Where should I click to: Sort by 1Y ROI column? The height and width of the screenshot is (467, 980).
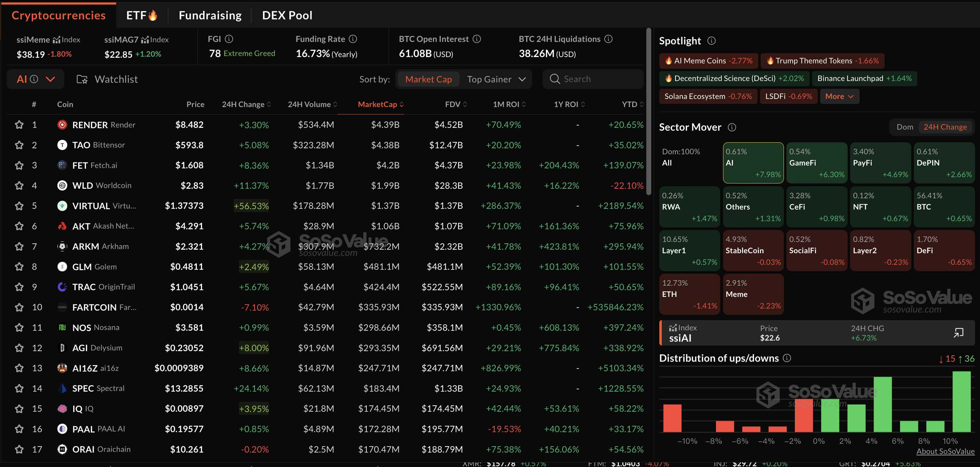[569, 104]
